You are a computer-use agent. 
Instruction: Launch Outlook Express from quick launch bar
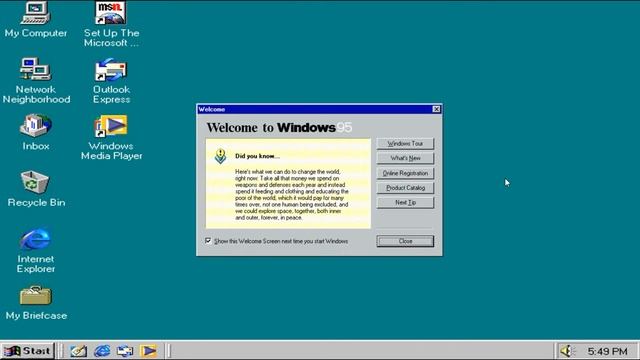point(125,351)
